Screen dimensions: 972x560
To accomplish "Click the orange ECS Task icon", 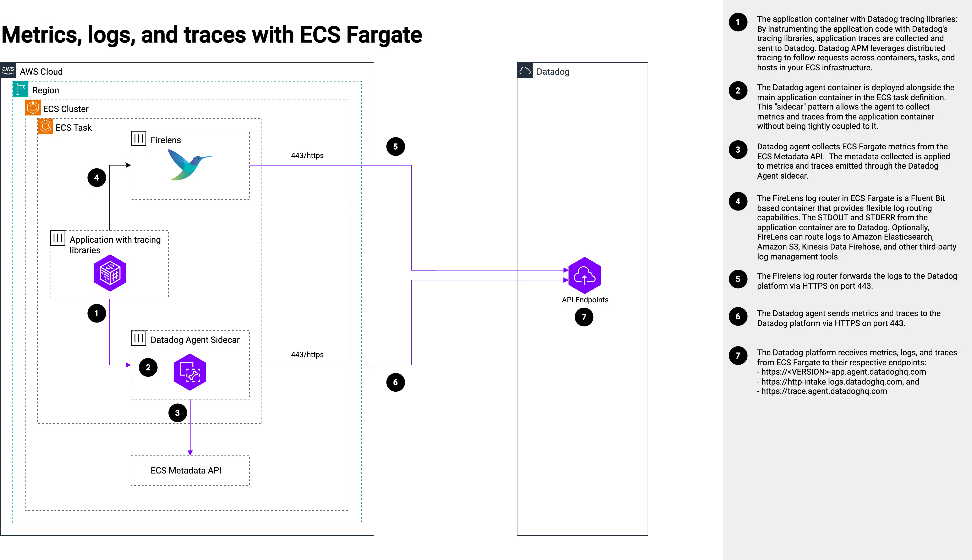I will point(45,126).
